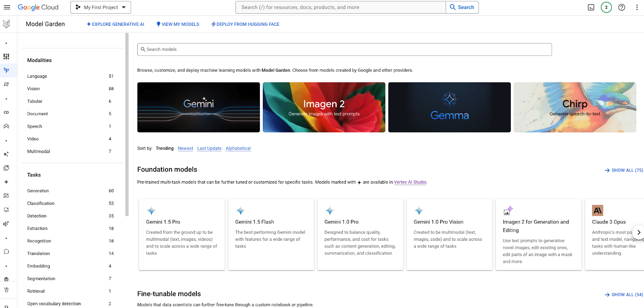
Task: Open the stacked-pages sidebar icon
Action: click(x=6, y=168)
